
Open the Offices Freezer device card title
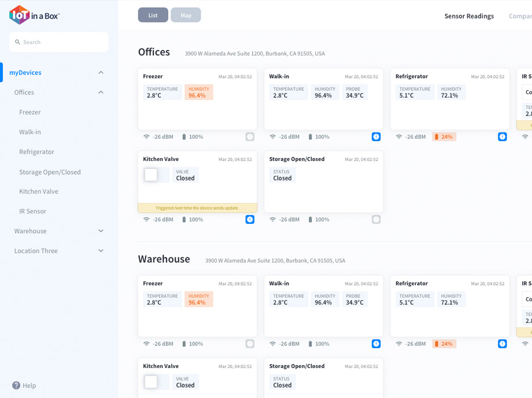153,76
